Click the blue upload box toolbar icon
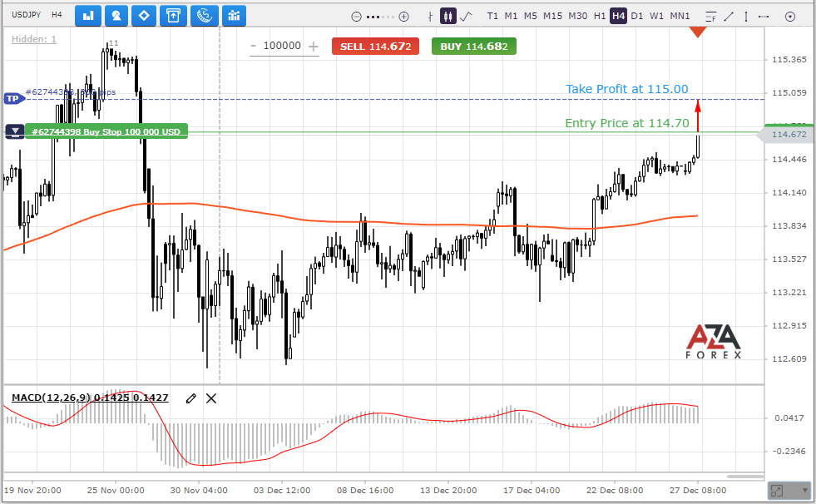 coord(173,16)
